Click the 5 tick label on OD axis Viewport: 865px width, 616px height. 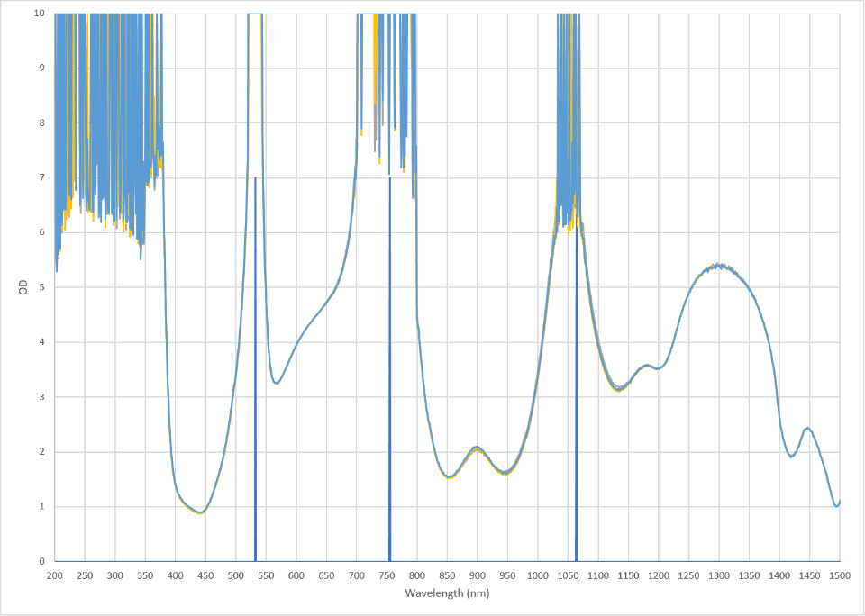(x=42, y=287)
